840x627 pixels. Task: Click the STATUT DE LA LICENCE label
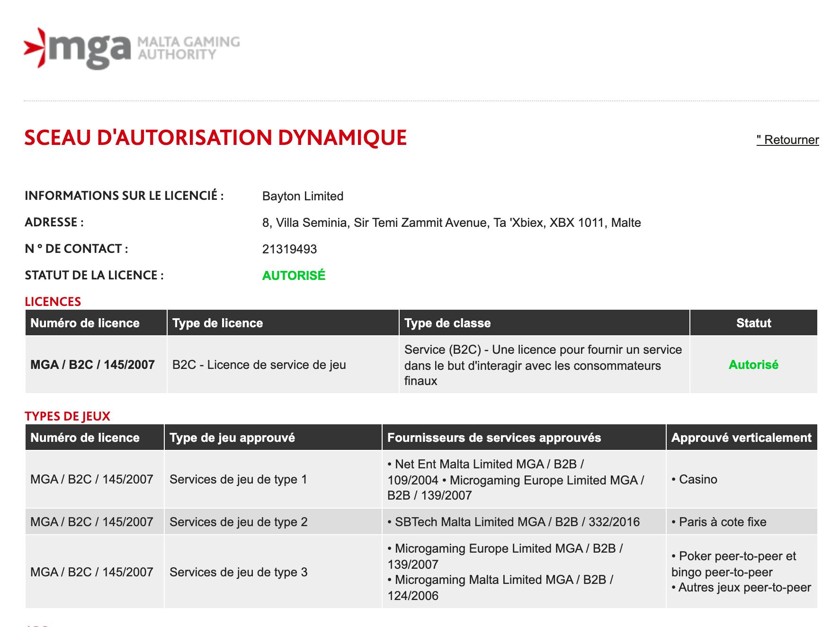tap(94, 275)
